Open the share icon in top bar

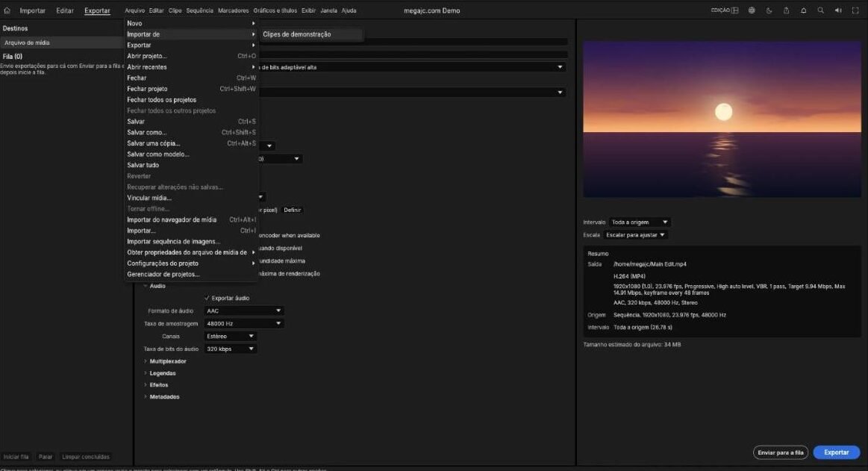point(786,10)
